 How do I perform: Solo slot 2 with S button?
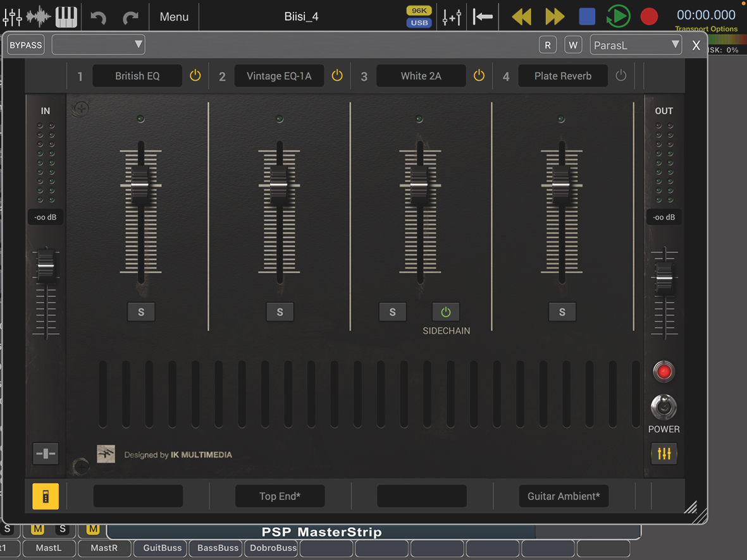pyautogui.click(x=280, y=312)
